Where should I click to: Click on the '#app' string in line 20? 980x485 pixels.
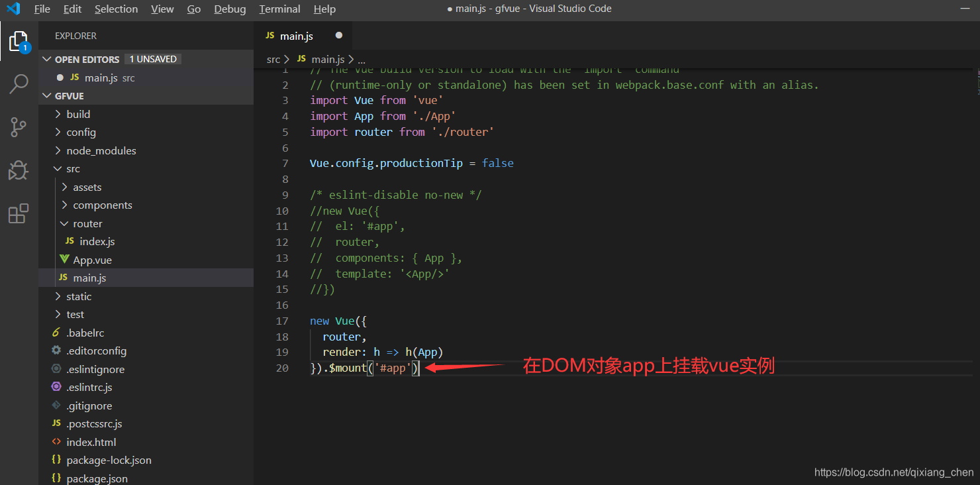(x=393, y=368)
